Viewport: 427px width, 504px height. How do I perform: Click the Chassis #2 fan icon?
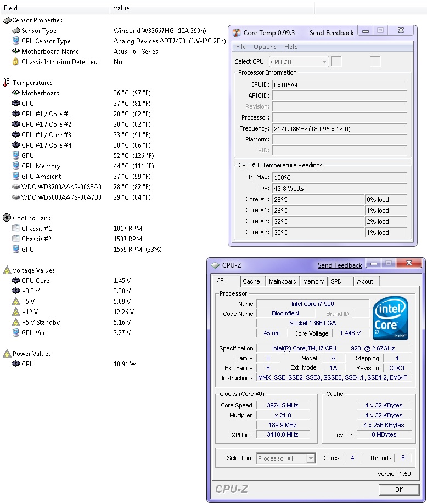15,239
